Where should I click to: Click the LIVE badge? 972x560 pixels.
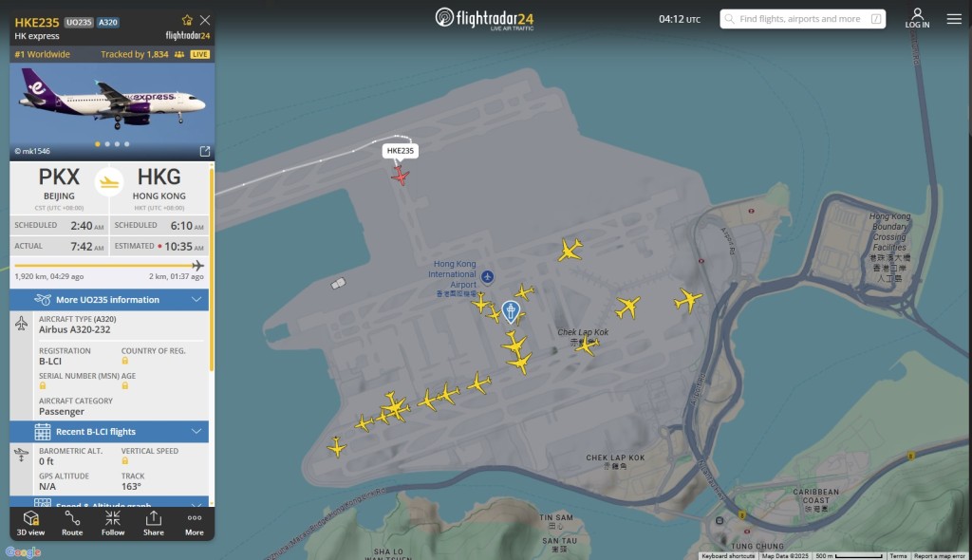coord(199,54)
